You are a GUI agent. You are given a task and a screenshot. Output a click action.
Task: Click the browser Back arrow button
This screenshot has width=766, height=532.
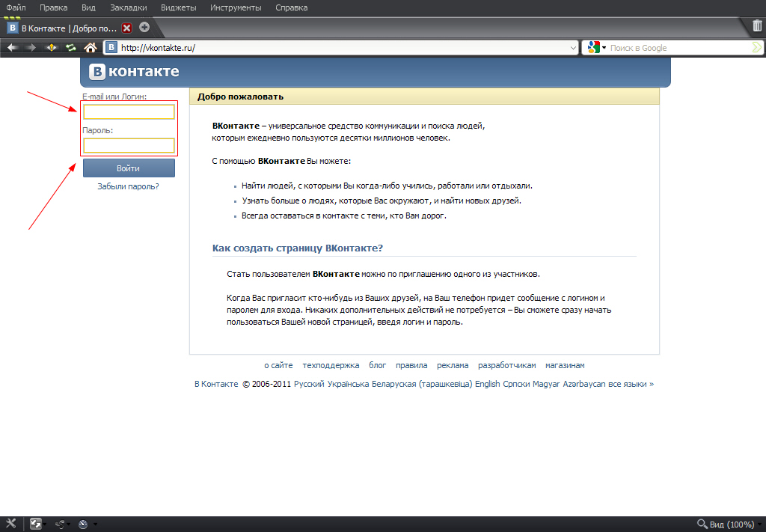tap(12, 48)
